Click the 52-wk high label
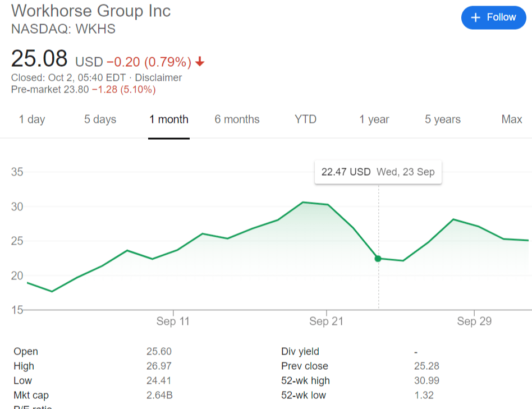 [x=305, y=380]
